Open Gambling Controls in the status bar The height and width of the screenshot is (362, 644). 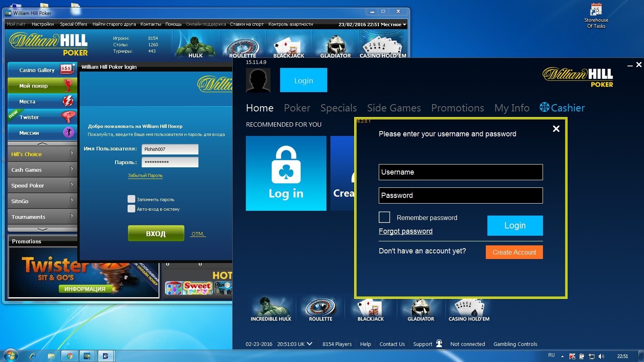(515, 344)
